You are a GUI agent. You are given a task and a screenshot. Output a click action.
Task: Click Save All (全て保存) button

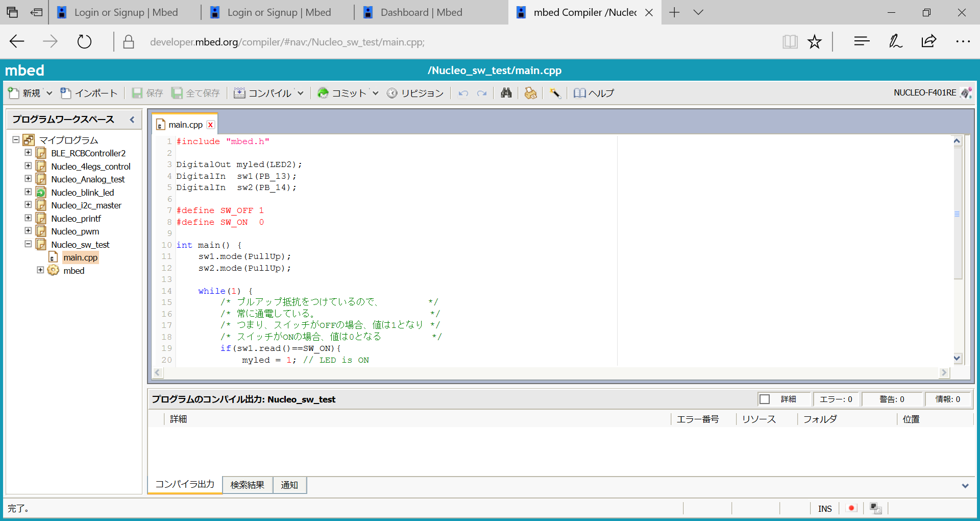click(x=195, y=93)
